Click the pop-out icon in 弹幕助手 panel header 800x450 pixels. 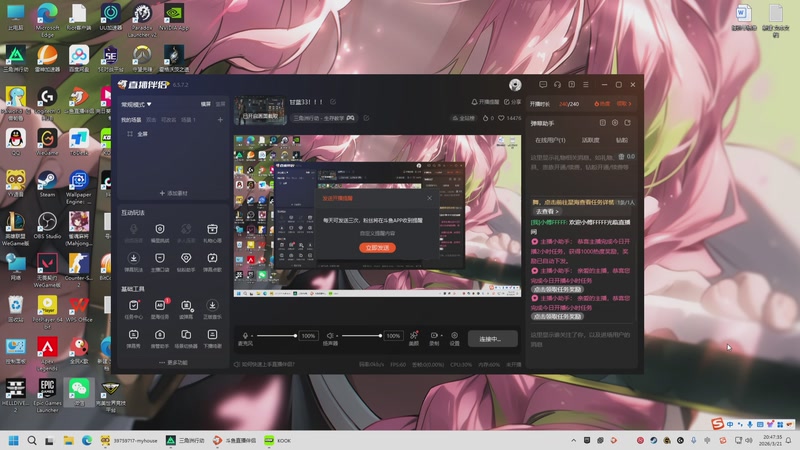point(628,123)
